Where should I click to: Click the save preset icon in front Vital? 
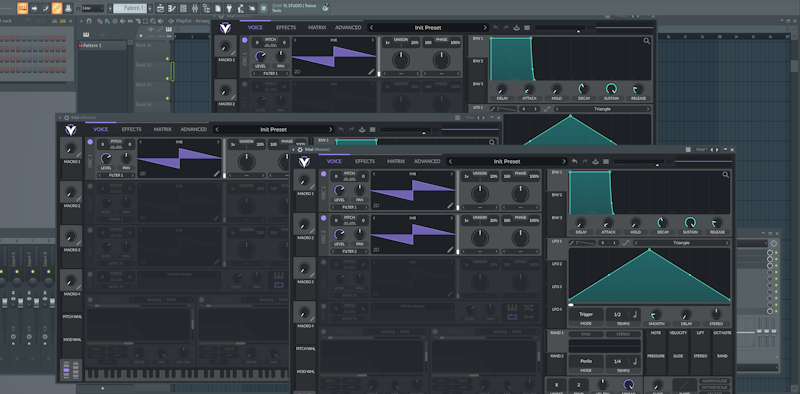(x=595, y=161)
